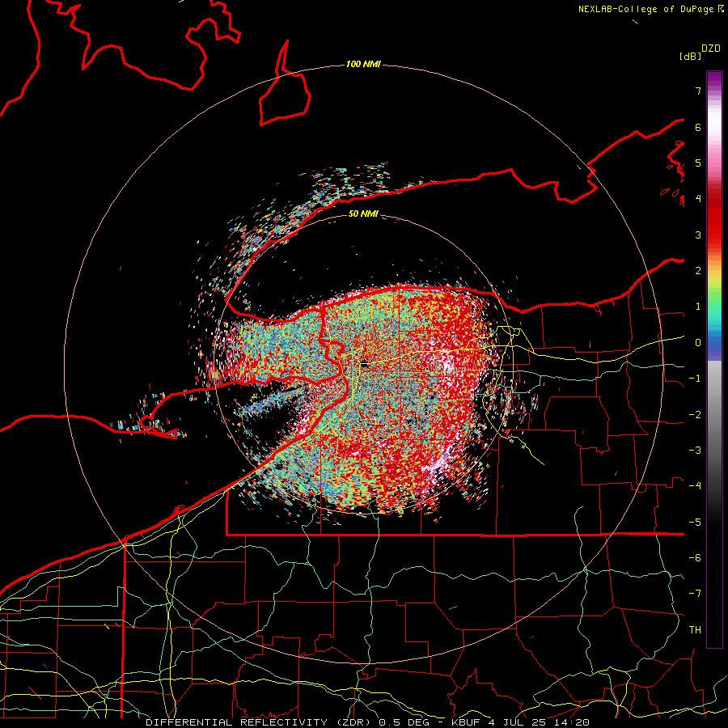The image size is (728, 728).
Task: Click the "DZD" legend title
Action: tap(711, 49)
